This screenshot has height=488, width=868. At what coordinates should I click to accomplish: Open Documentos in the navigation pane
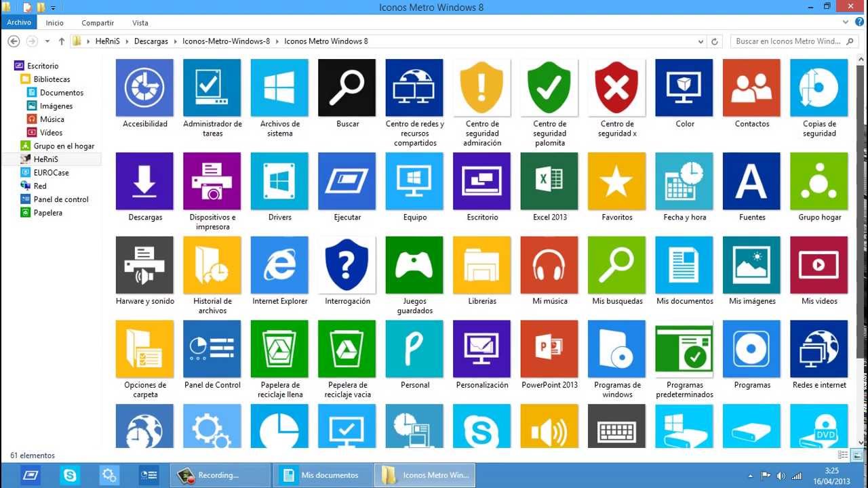[x=62, y=93]
